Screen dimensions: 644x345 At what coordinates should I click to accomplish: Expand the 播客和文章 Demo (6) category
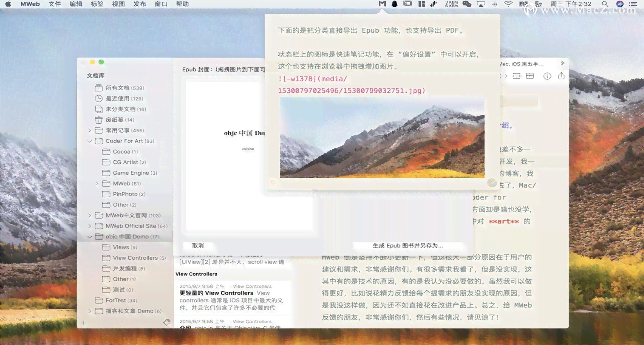click(x=90, y=311)
